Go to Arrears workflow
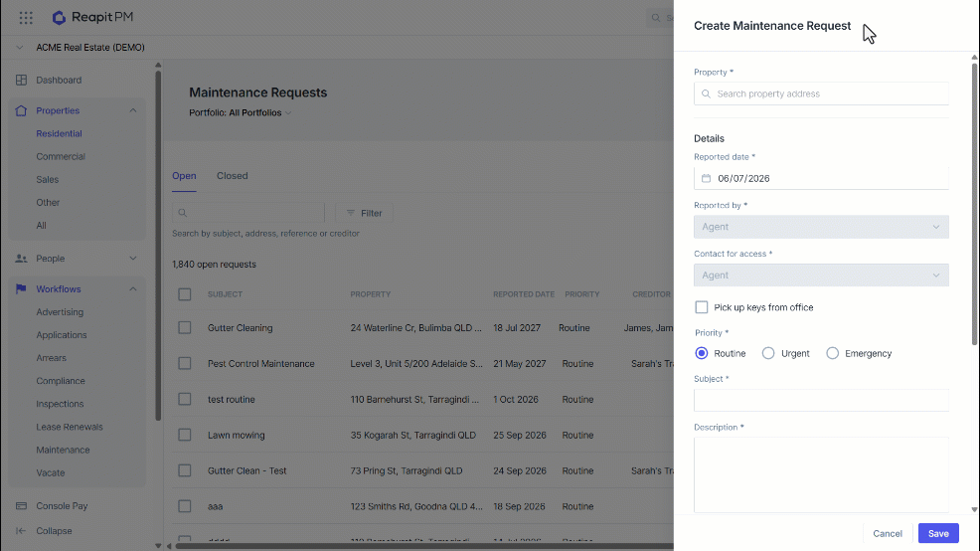980x551 pixels. click(52, 358)
